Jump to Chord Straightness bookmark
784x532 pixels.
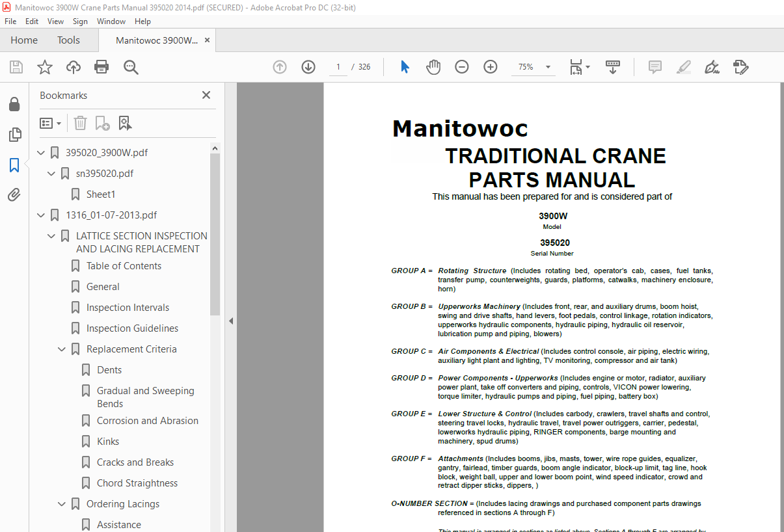(137, 483)
